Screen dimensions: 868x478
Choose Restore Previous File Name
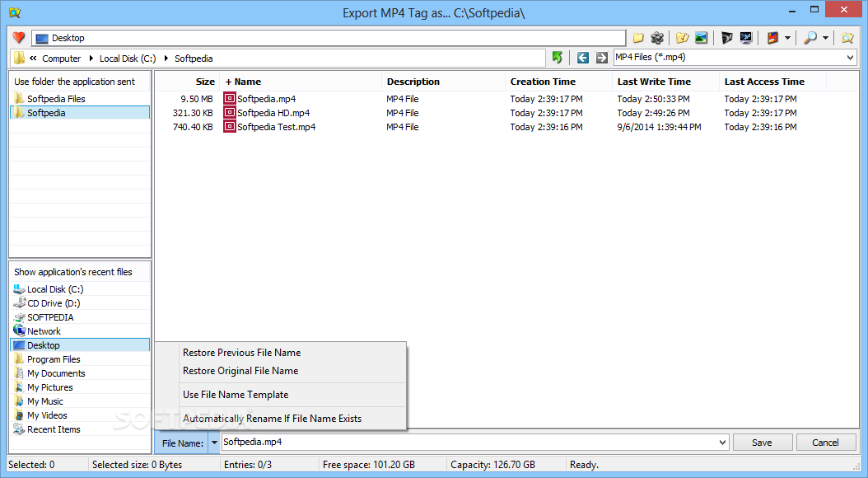click(242, 352)
